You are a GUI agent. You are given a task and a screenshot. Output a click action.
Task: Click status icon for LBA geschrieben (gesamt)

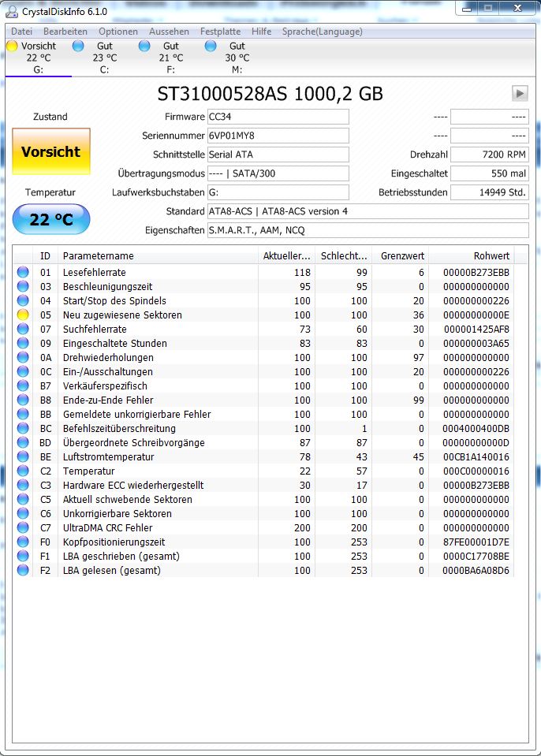(x=23, y=556)
